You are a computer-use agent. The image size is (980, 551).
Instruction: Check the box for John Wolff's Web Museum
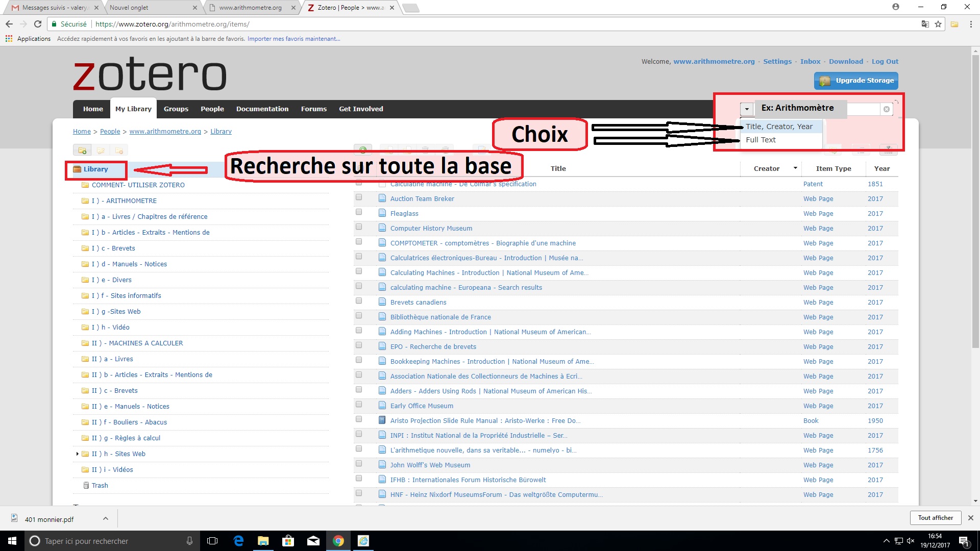[x=359, y=464]
